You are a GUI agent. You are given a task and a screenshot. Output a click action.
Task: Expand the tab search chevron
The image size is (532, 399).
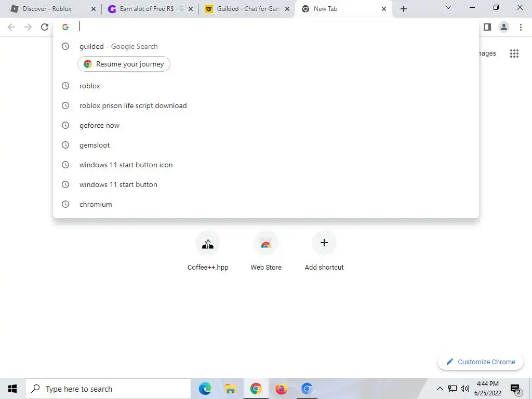point(448,7)
